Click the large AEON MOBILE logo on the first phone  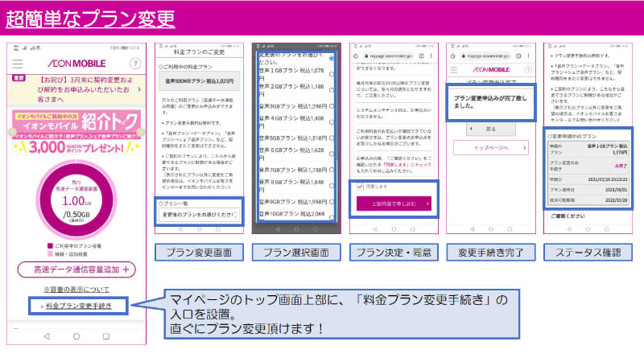click(76, 64)
